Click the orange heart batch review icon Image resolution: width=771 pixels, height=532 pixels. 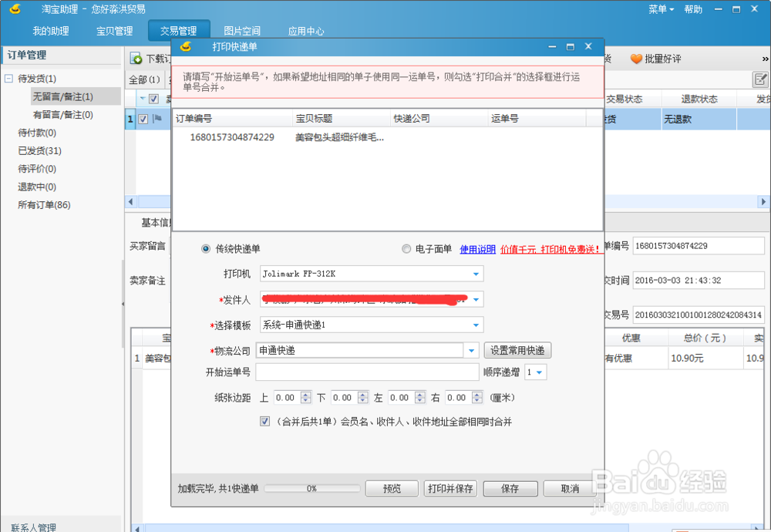click(x=636, y=59)
